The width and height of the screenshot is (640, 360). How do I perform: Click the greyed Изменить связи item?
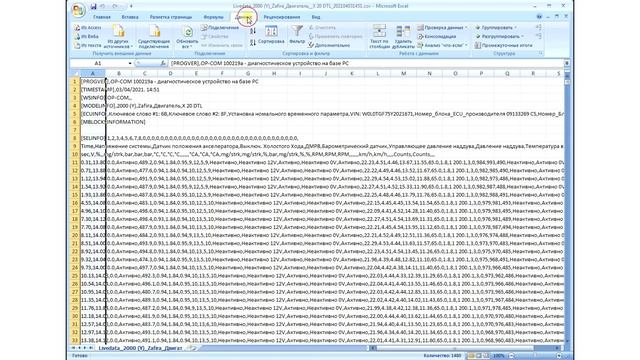click(222, 45)
